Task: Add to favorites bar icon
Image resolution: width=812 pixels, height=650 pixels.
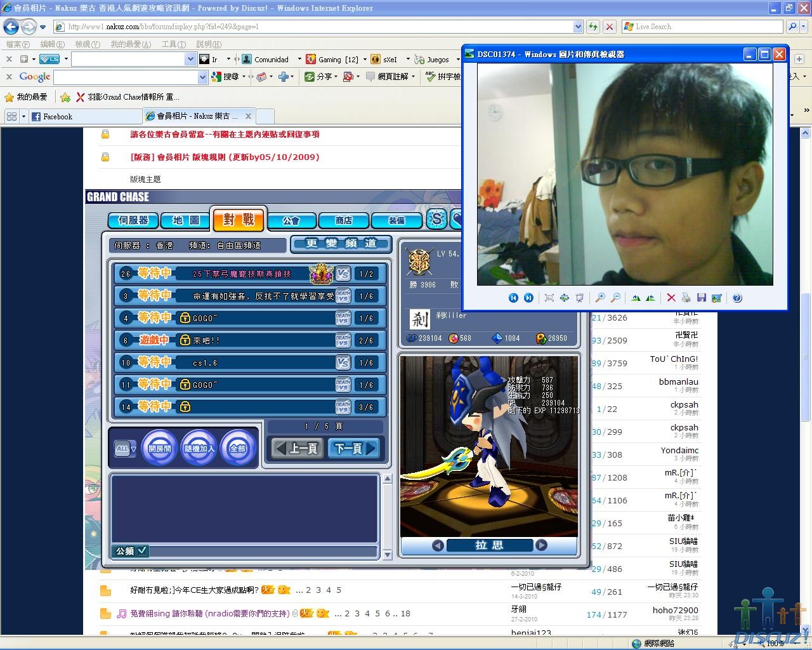Action: pyautogui.click(x=65, y=97)
